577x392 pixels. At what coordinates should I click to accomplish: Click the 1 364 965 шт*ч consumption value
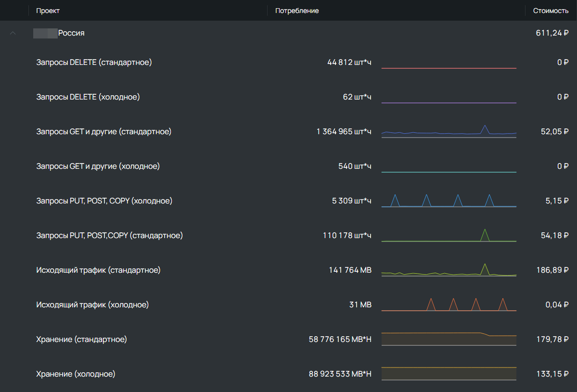344,131
